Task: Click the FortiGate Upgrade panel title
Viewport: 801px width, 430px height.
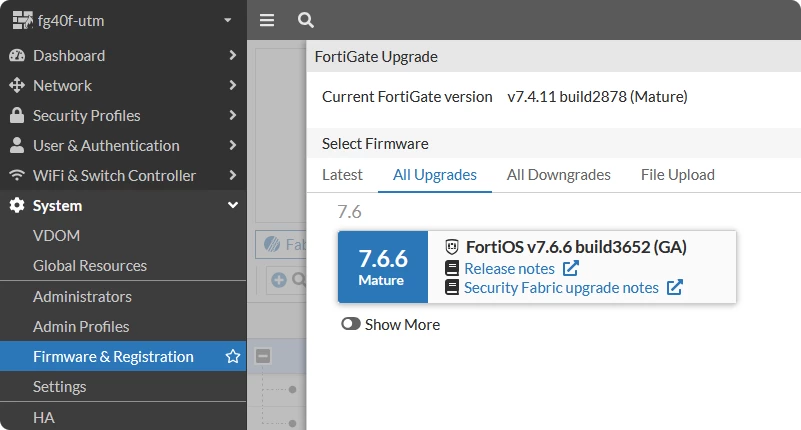Action: (x=376, y=57)
